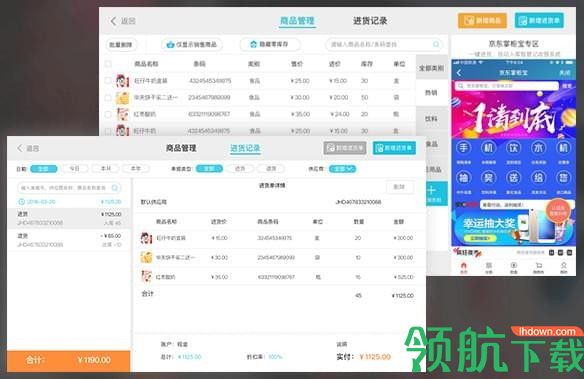Click the search icon in the order search field
This screenshot has height=379, width=584.
point(115,188)
